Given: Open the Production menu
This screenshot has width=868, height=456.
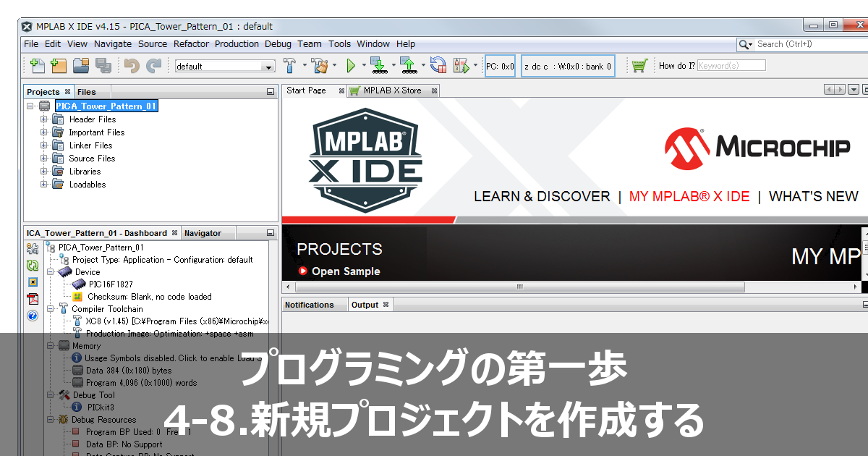Looking at the screenshot, I should click(x=237, y=44).
